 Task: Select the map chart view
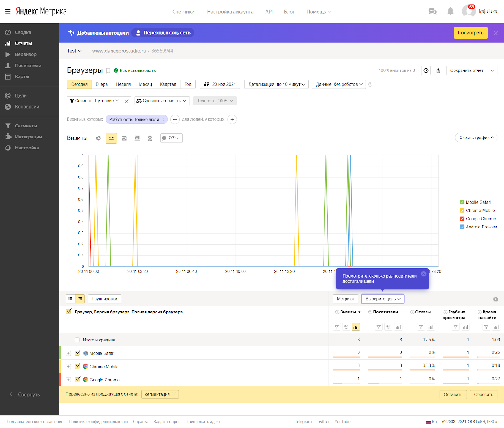coord(150,138)
